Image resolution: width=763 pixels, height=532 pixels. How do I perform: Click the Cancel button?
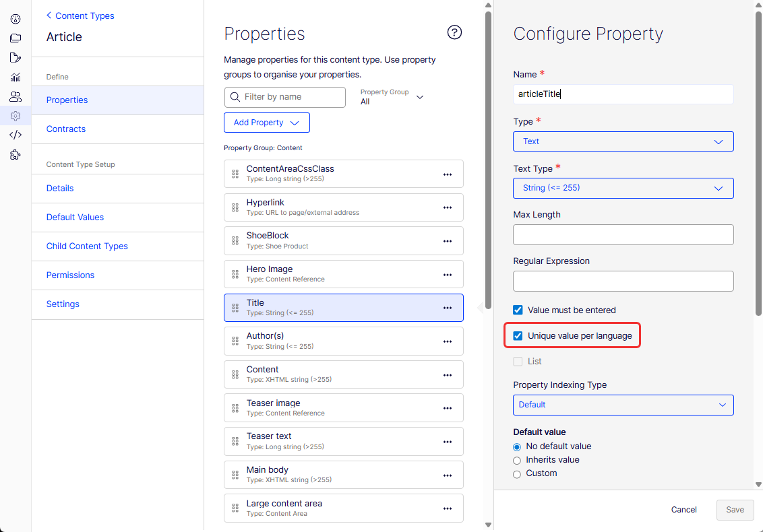click(683, 510)
